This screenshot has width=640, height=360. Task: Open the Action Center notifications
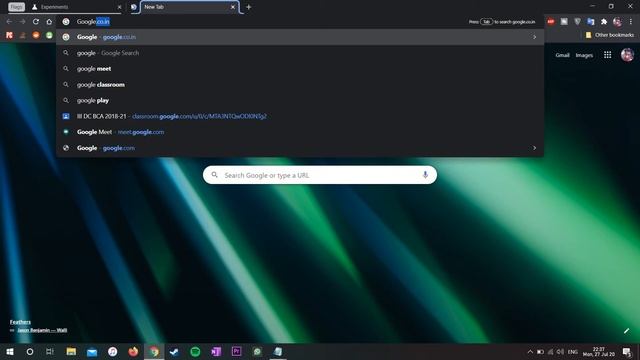click(x=627, y=352)
